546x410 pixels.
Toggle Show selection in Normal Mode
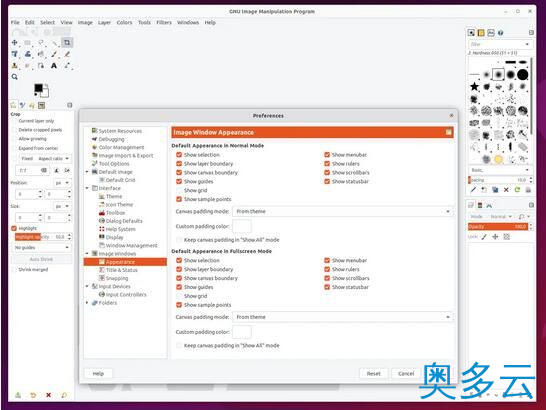click(x=179, y=155)
